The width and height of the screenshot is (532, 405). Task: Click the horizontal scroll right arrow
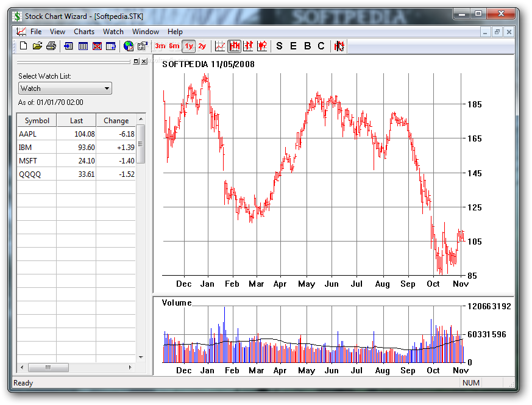[130, 367]
